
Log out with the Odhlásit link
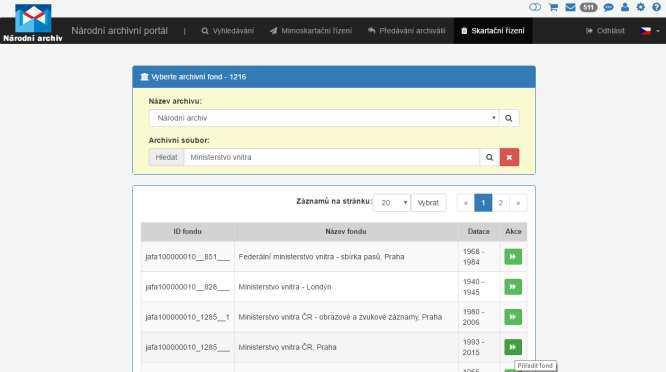click(605, 31)
